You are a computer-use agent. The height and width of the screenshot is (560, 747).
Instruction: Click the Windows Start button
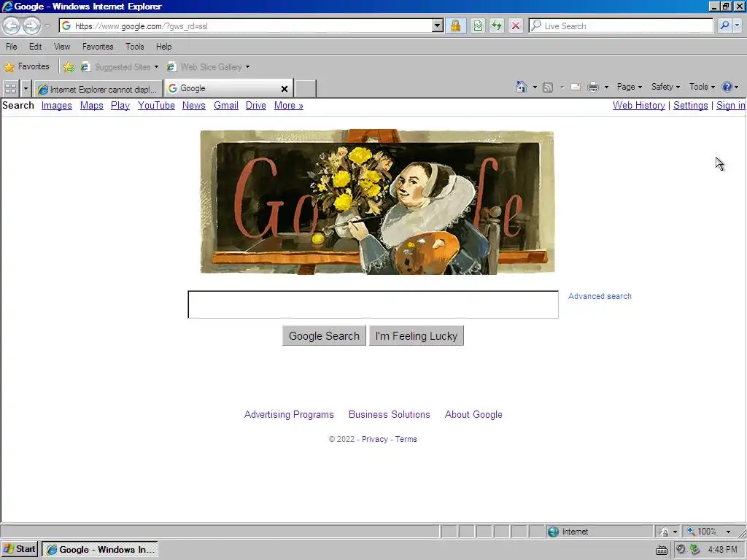[x=20, y=550]
